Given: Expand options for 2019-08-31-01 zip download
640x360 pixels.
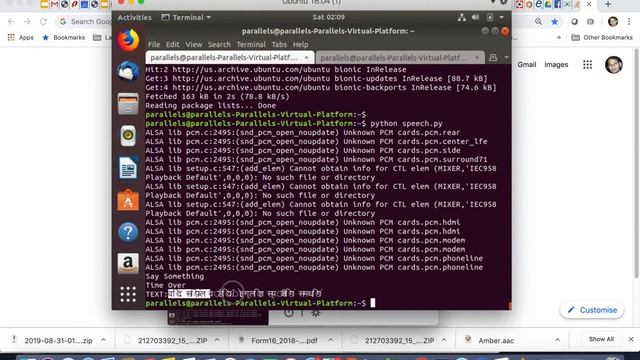Looking at the screenshot, I should (104, 340).
